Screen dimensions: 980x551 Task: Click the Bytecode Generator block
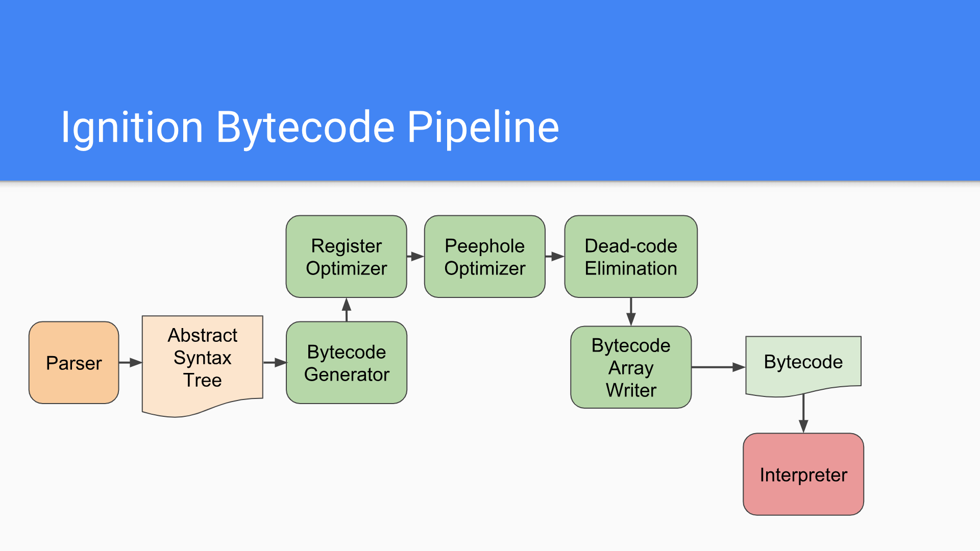click(x=346, y=363)
